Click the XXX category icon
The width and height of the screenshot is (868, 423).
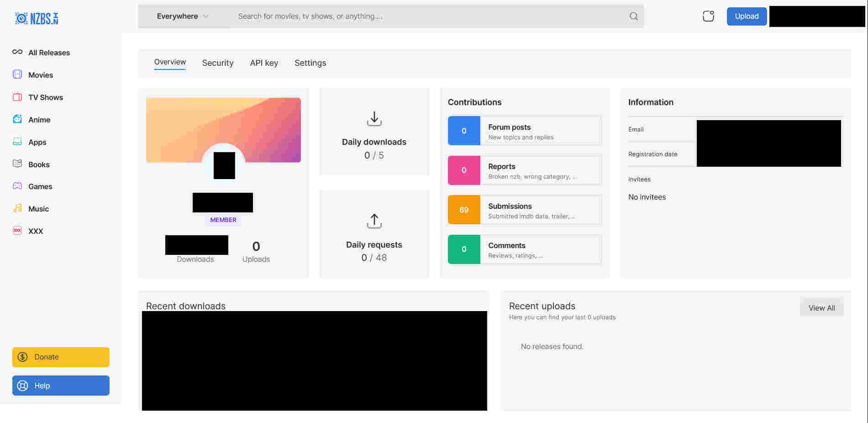click(17, 231)
